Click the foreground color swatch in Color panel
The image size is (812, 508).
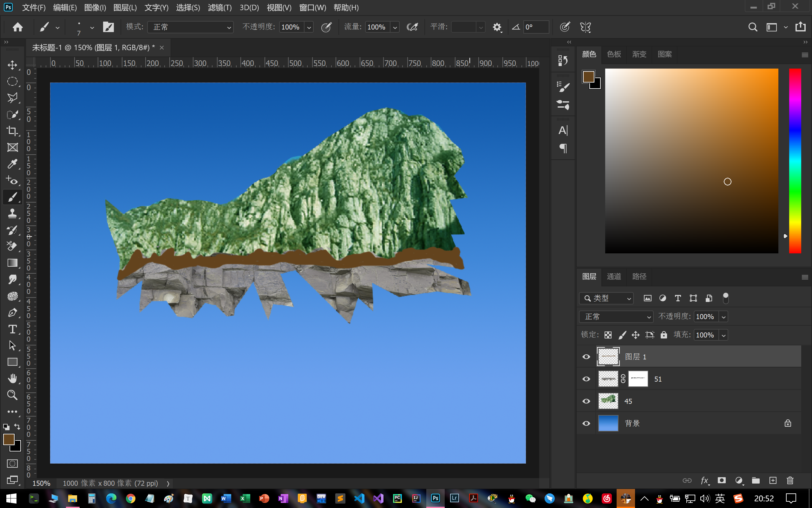(588, 77)
